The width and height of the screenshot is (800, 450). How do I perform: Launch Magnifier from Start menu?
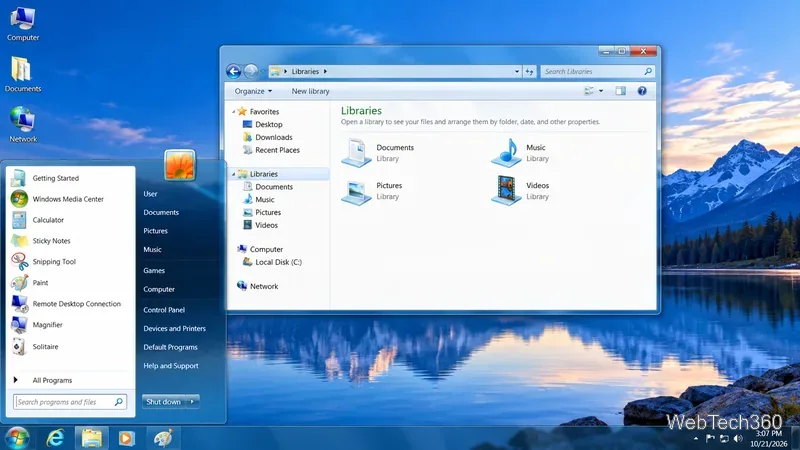[70, 325]
